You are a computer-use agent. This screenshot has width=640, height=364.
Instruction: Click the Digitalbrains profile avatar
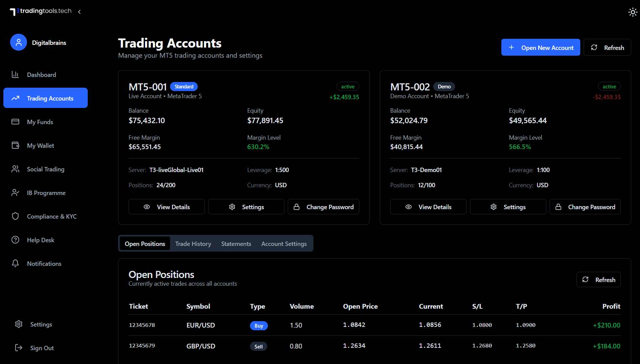point(19,42)
